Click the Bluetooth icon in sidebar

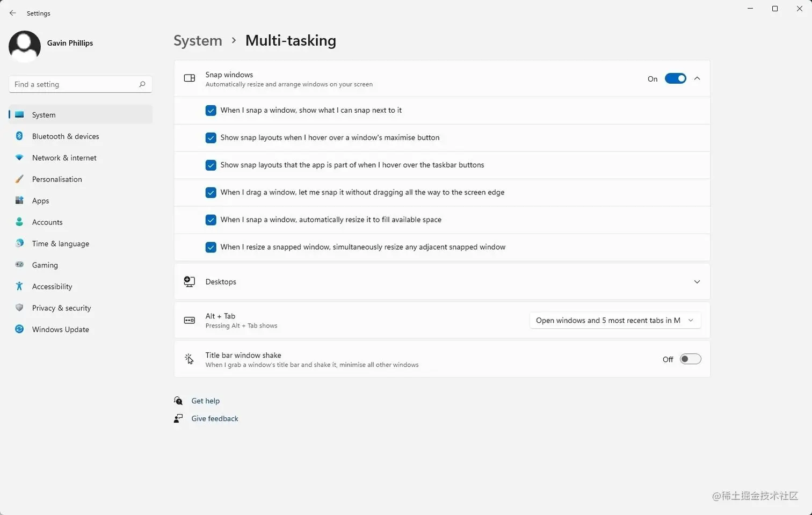tap(19, 136)
